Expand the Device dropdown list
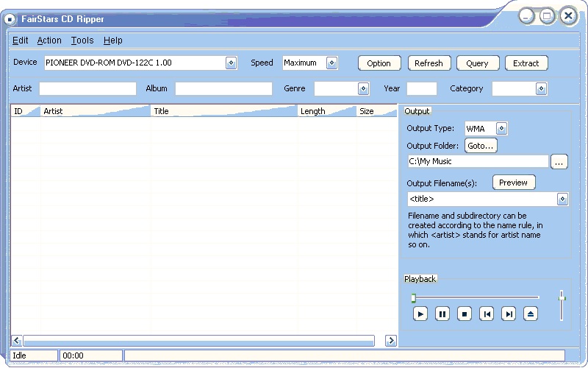This screenshot has height=368, width=588. pos(231,63)
